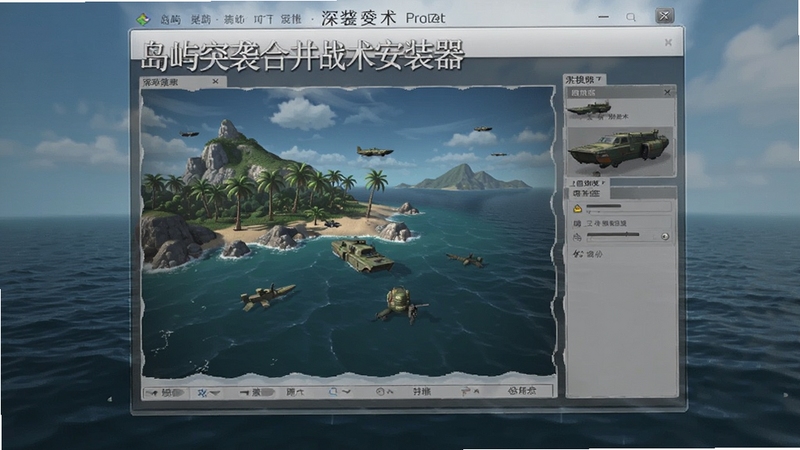Screen dimensions: 800x450
Task: Open the blue tool dropdown in bottom toolbar
Action: (208, 392)
